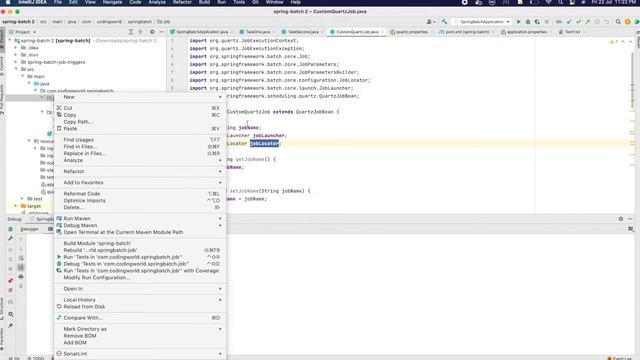This screenshot has width=640, height=360.
Task: Click the wrench icon in Debug panel
Action: pyautogui.click(x=11, y=238)
